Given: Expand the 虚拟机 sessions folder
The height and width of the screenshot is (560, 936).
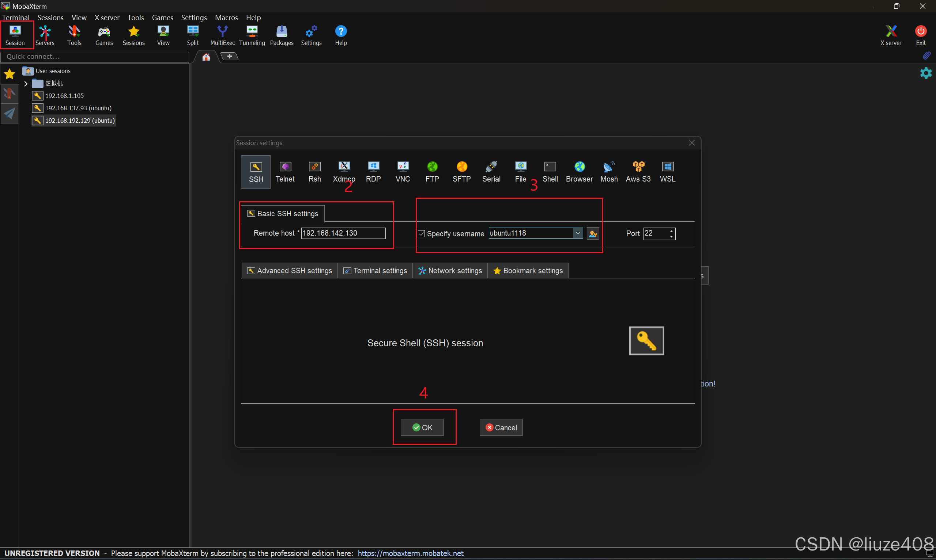Looking at the screenshot, I should coord(26,83).
